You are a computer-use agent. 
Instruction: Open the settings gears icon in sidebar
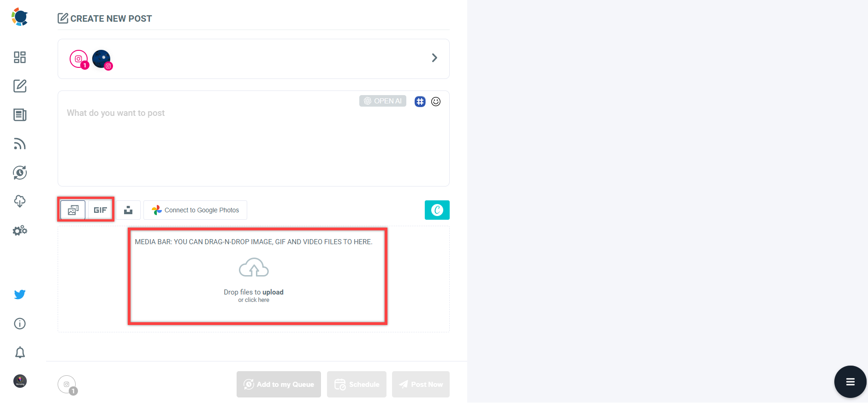20,230
